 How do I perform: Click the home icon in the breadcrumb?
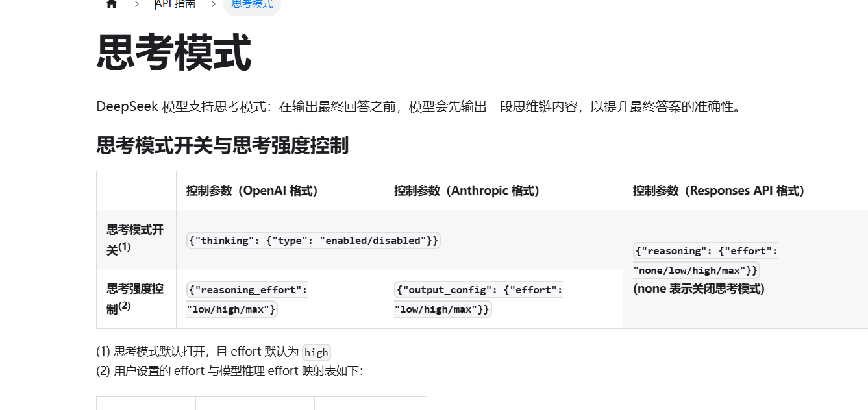pos(111,4)
